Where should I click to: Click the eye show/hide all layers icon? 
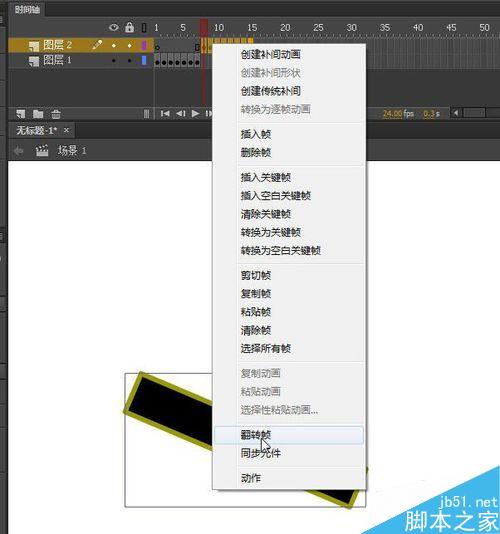(114, 27)
